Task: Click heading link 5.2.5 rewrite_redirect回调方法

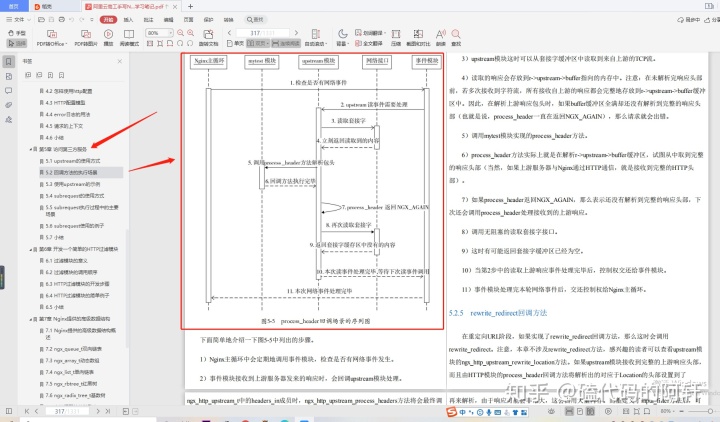Action: pyautogui.click(x=498, y=313)
